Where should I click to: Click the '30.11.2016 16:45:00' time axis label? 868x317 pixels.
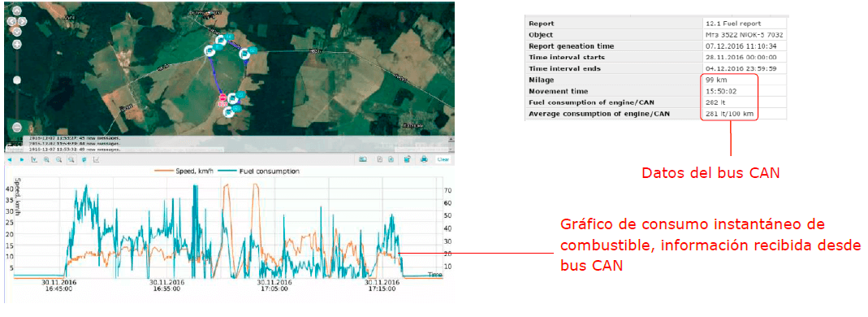59,284
